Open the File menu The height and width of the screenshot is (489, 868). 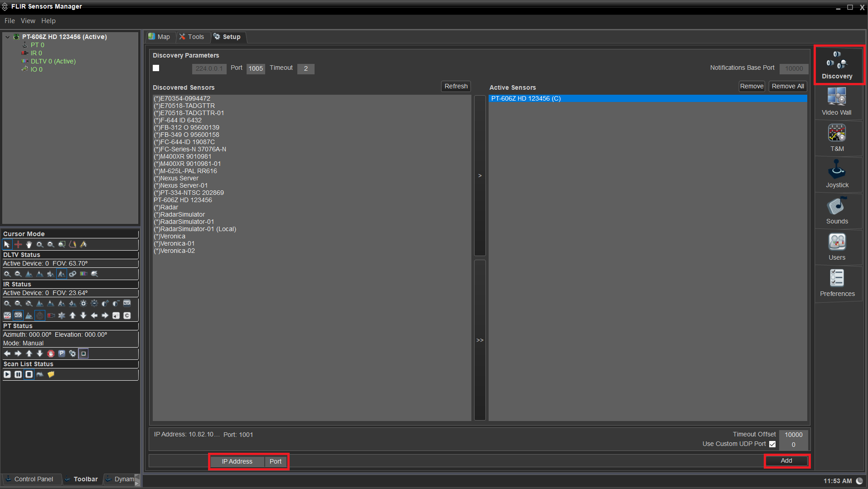(x=10, y=21)
